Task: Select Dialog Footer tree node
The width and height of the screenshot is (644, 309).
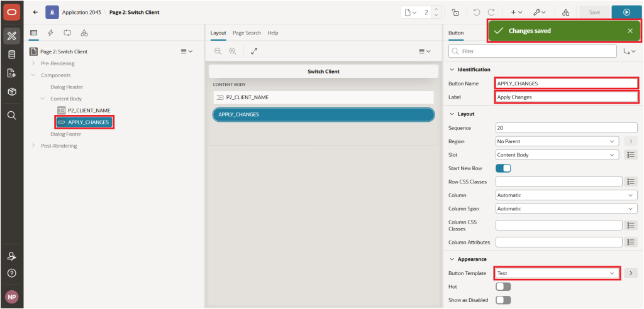Action: tap(65, 134)
